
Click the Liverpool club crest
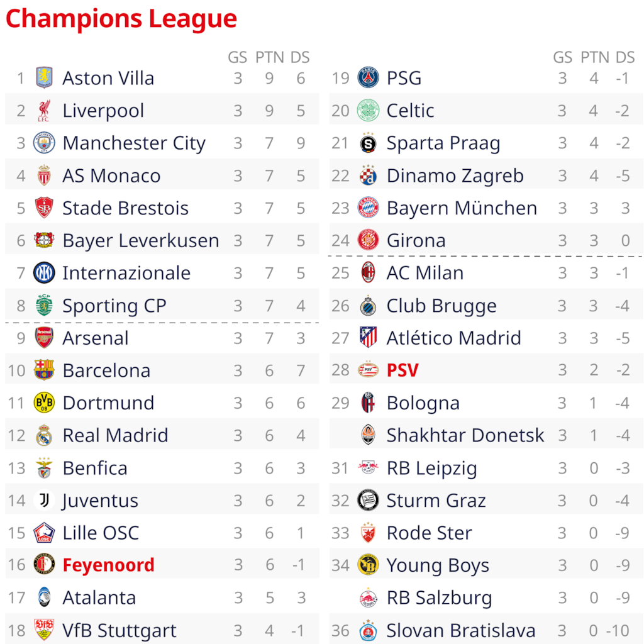click(44, 111)
